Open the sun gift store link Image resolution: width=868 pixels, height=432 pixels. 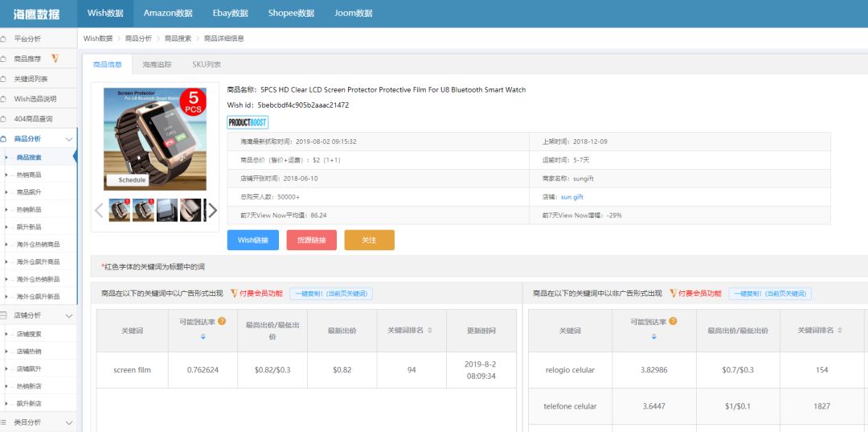572,196
